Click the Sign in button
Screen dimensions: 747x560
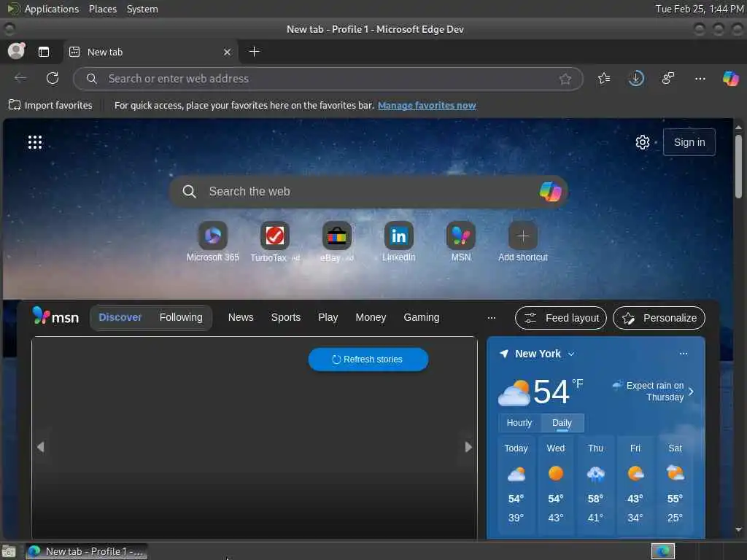tap(689, 142)
